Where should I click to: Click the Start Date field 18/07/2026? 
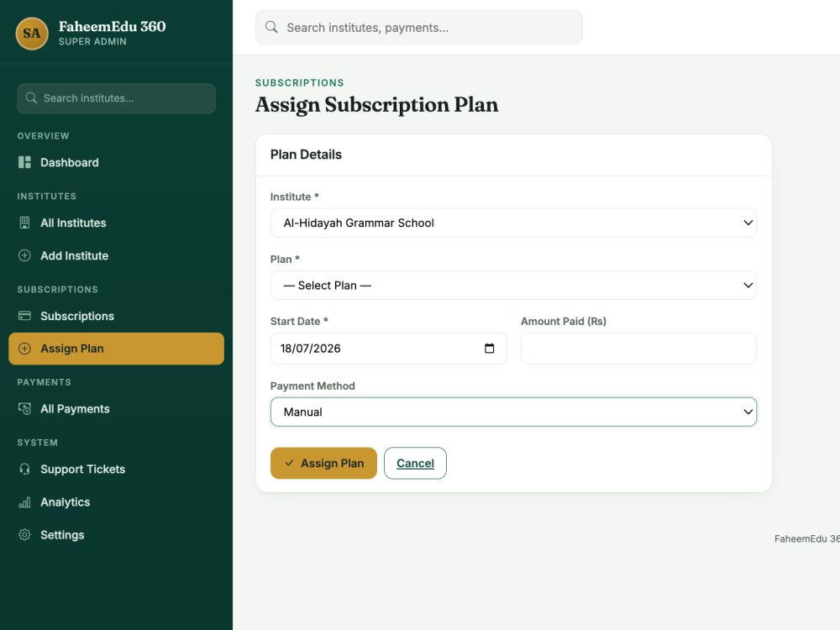388,349
